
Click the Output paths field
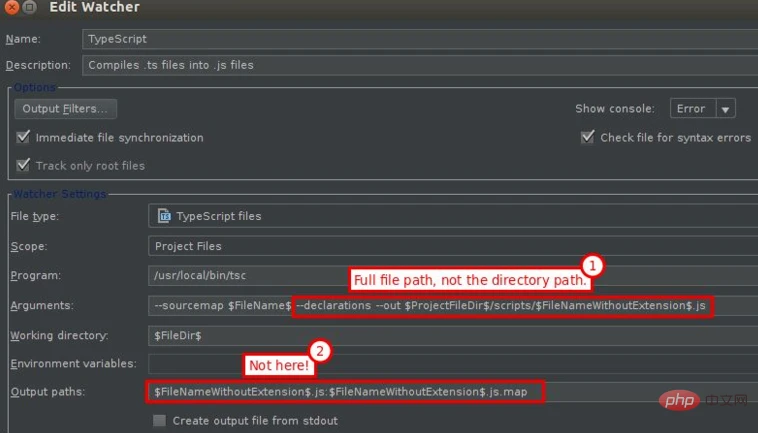point(452,391)
